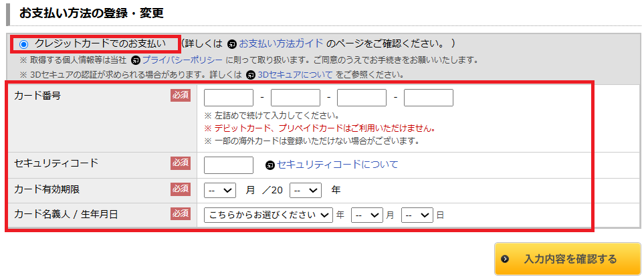
Task: Click icon beside プライバシーポリシー link
Action: (x=136, y=60)
